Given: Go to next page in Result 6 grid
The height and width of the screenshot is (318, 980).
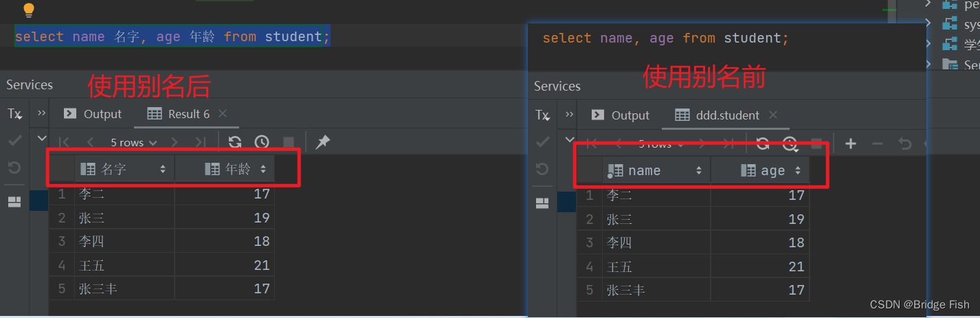Looking at the screenshot, I should [175, 142].
